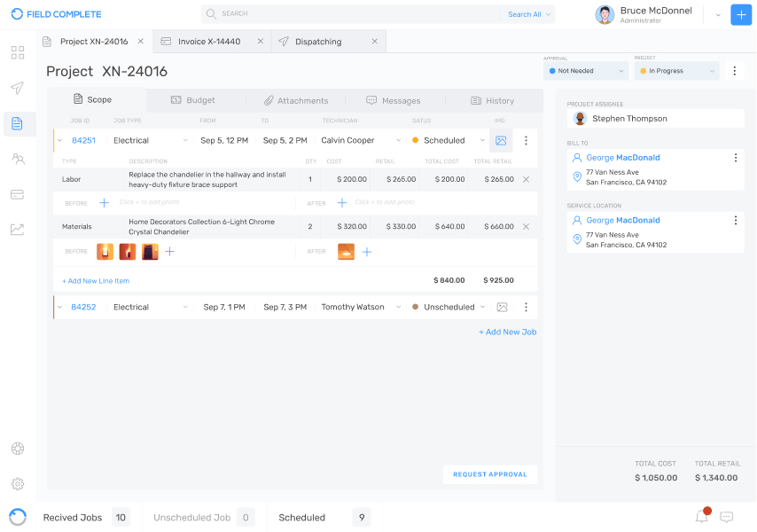Open dispatching paper plane icon in sidebar

pyautogui.click(x=17, y=88)
